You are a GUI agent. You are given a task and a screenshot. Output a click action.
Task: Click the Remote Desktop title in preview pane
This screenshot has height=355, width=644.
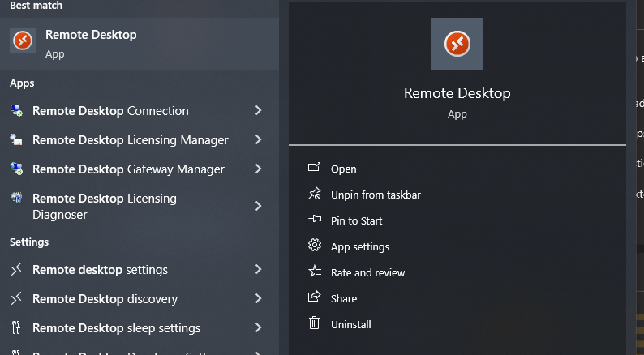457,93
